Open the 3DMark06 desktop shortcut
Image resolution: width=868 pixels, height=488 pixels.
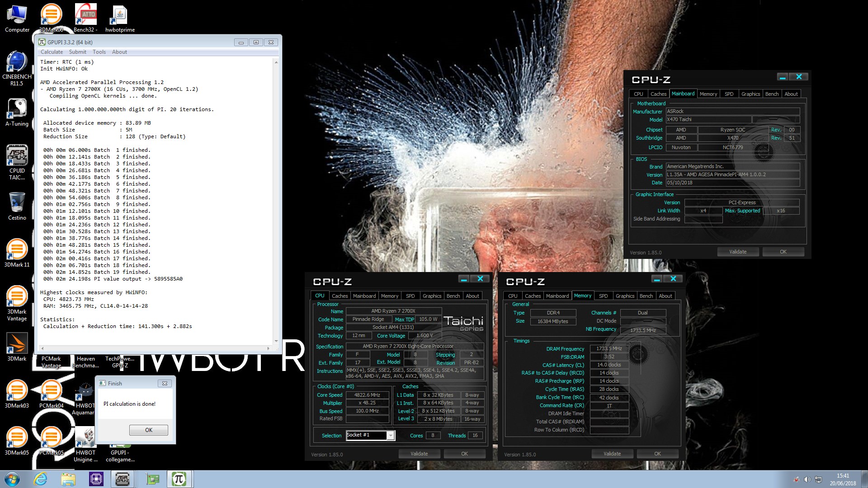(51, 19)
